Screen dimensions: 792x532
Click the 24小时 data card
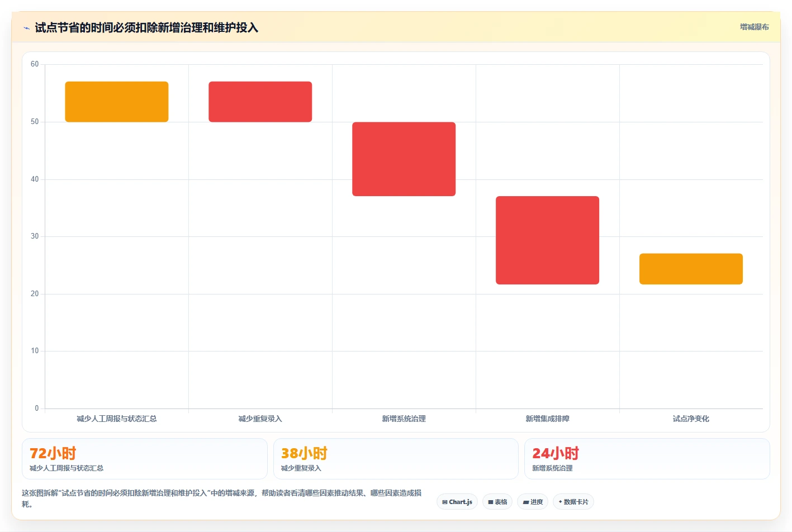pos(647,459)
